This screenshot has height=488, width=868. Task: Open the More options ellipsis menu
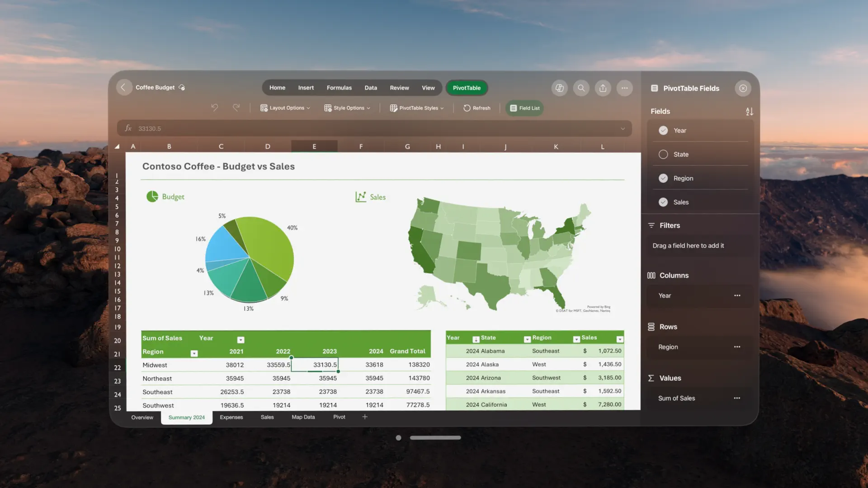[x=625, y=88]
